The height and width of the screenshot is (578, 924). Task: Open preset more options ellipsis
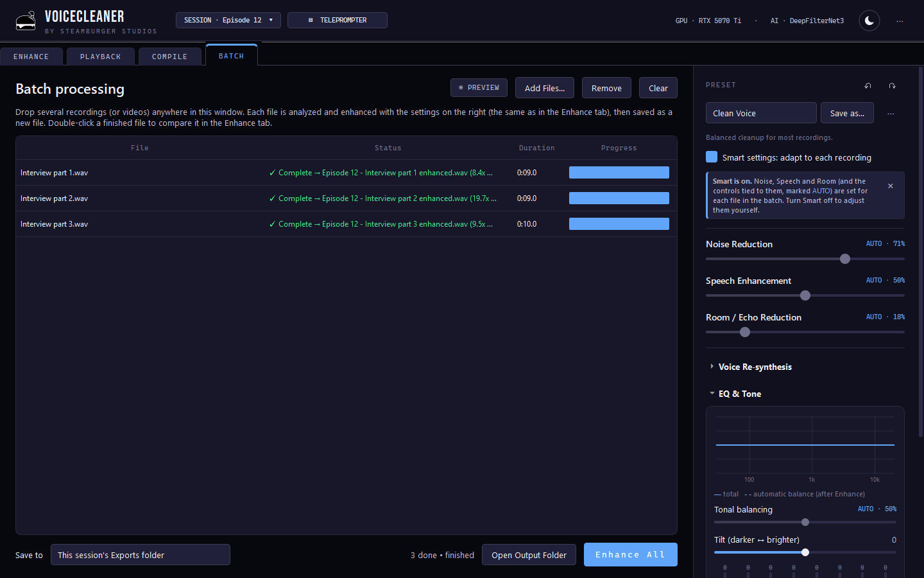891,114
